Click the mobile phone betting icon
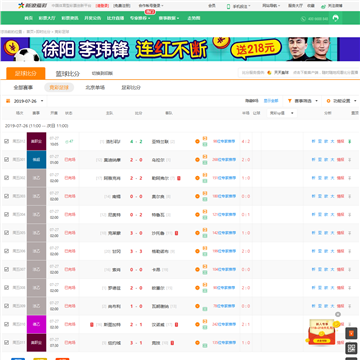The width and height of the screenshot is (360, 360). 229,6
